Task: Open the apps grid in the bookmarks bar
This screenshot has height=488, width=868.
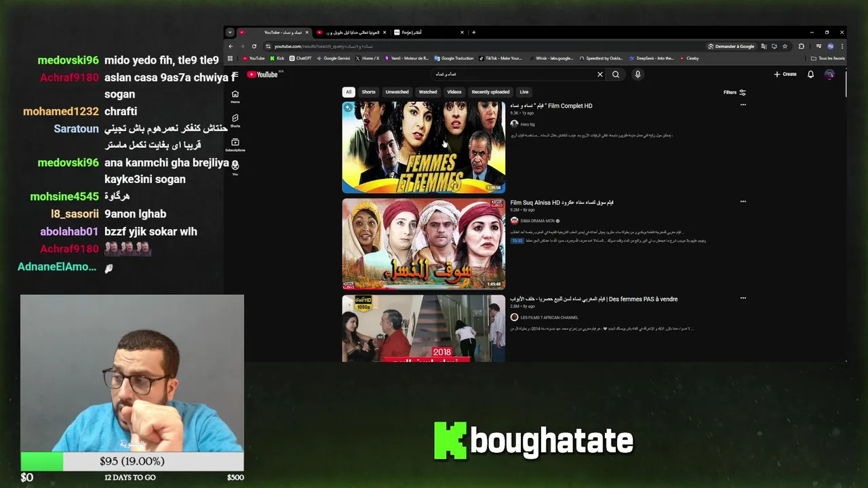Action: point(231,58)
